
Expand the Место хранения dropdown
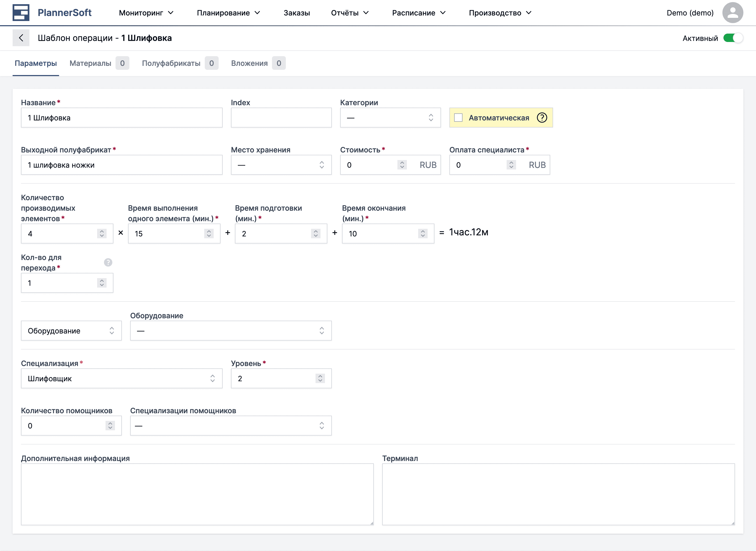(x=281, y=165)
